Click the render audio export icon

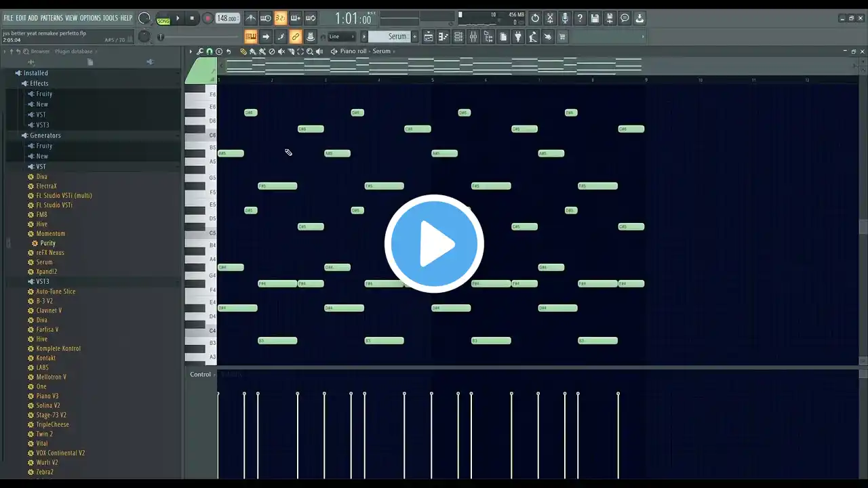point(610,18)
